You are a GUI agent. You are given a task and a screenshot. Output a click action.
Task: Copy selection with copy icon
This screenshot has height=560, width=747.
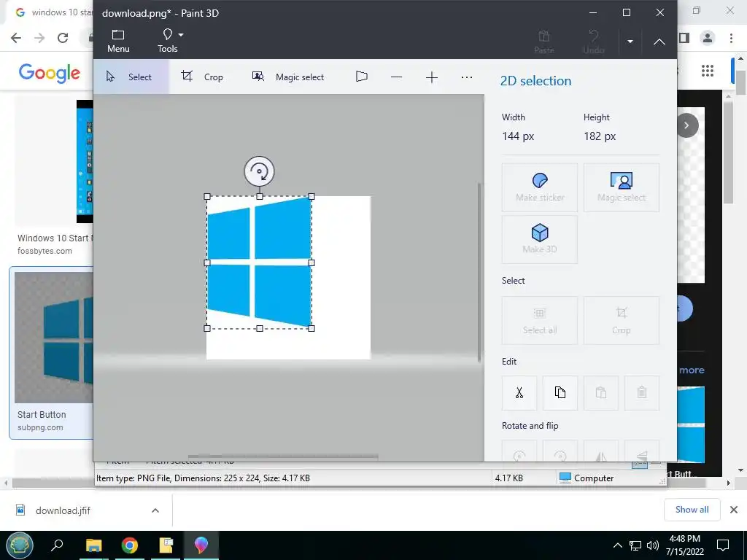coord(560,393)
